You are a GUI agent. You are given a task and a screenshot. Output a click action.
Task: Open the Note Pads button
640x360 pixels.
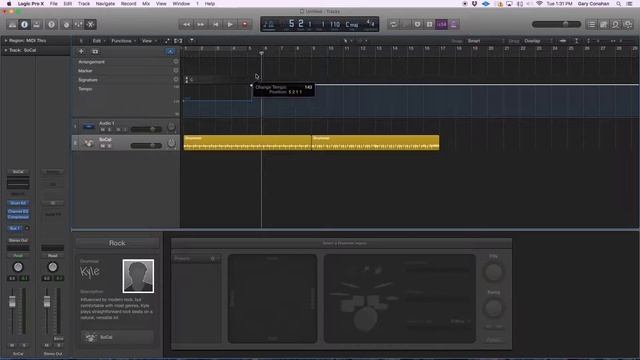point(604,24)
